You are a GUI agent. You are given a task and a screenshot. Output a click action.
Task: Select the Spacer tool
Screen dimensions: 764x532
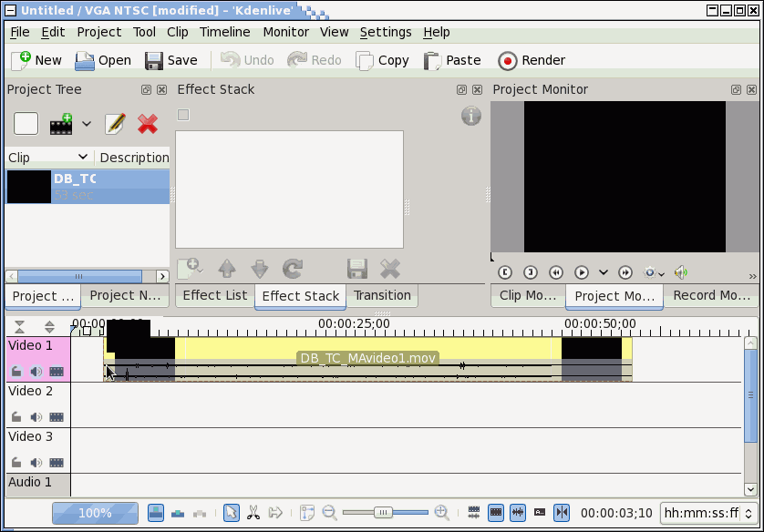(x=275, y=513)
